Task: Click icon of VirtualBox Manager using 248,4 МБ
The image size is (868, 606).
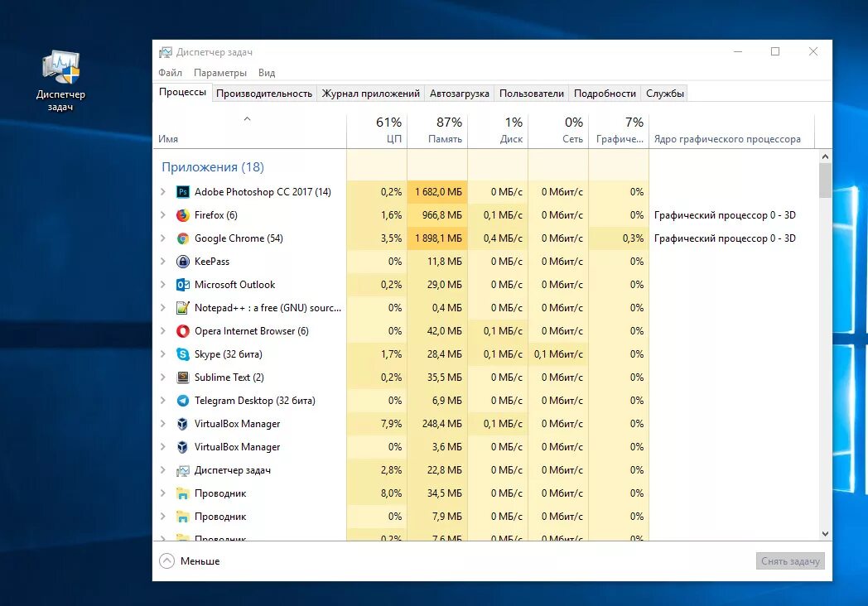Action: (x=183, y=424)
